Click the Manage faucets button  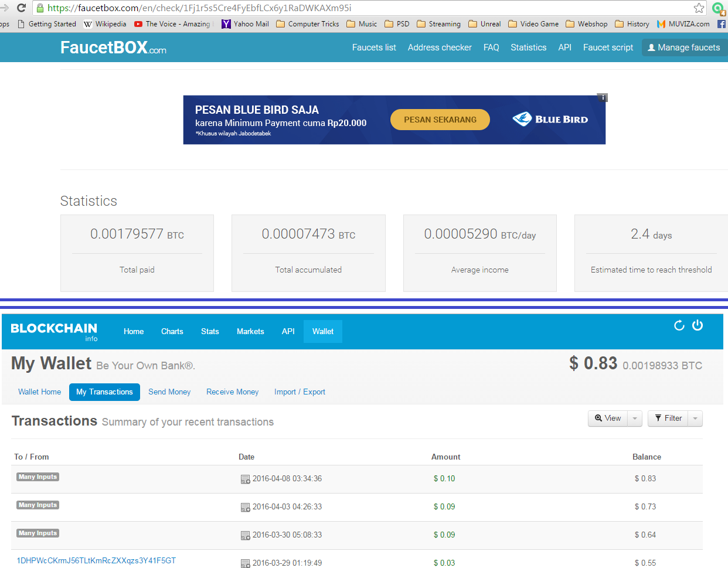point(684,47)
